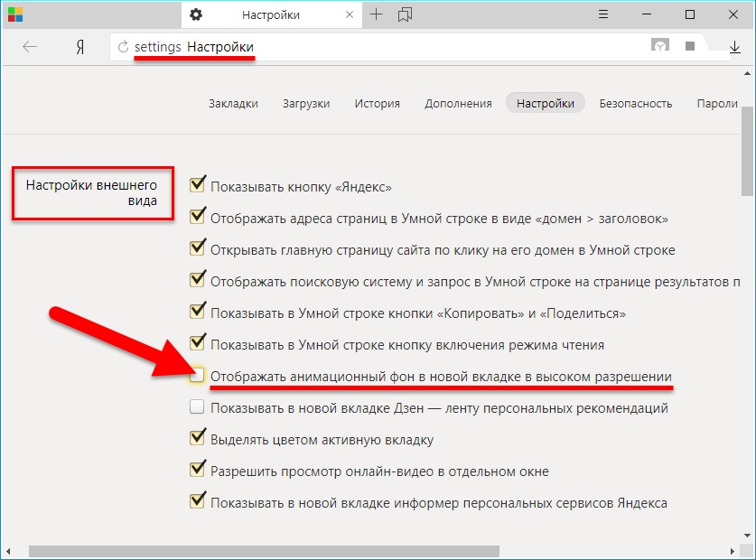The image size is (756, 560).
Task: Click the protect shield icon in address bar
Action: coord(660,46)
